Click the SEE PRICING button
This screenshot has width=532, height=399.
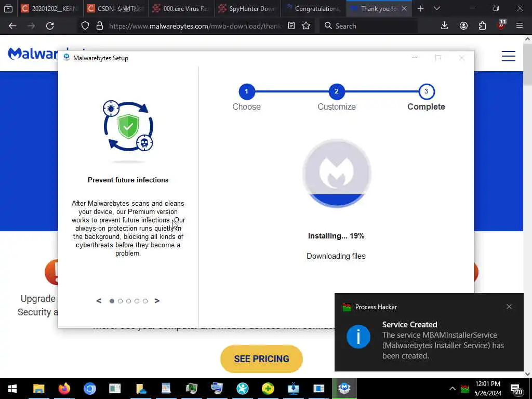(x=261, y=358)
